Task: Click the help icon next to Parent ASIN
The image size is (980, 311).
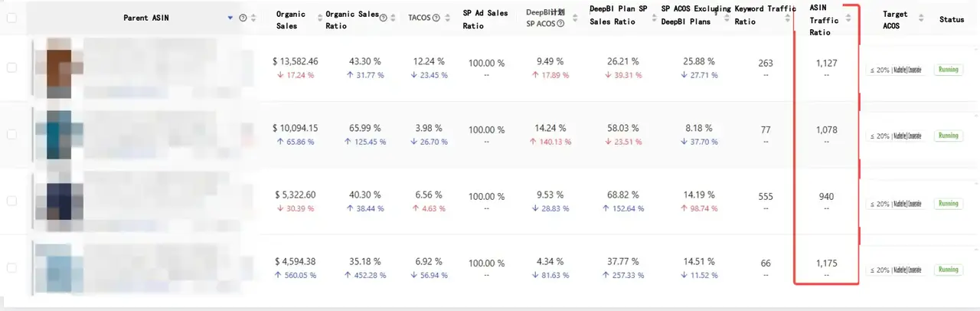Action: tap(243, 18)
